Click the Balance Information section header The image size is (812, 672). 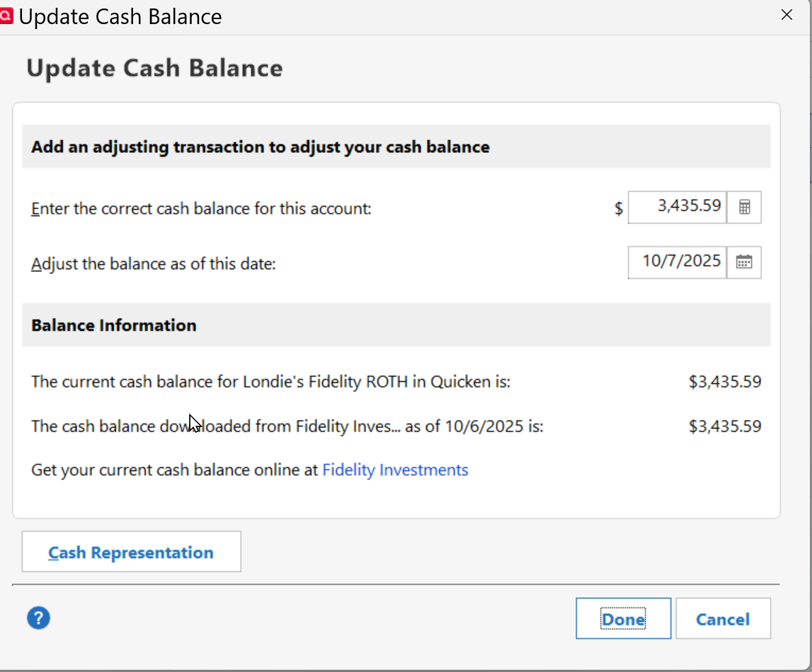tap(114, 326)
